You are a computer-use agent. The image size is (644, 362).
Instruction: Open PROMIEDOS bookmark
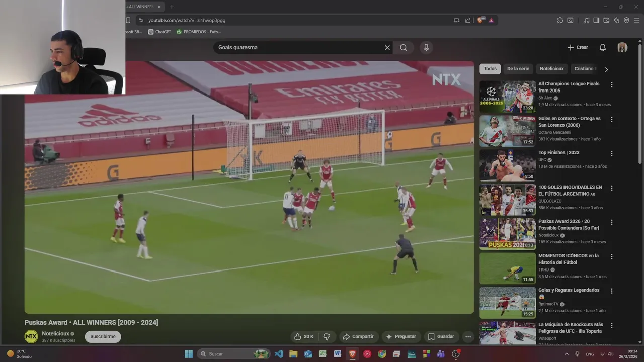click(x=198, y=32)
